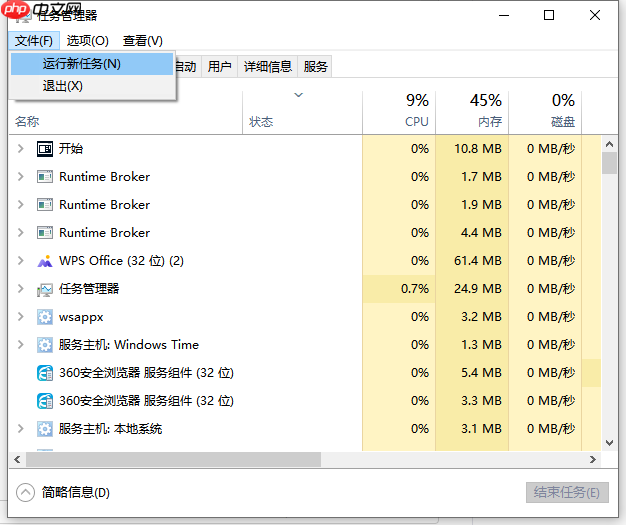Click the 任务管理器 process row icon

pyautogui.click(x=45, y=289)
